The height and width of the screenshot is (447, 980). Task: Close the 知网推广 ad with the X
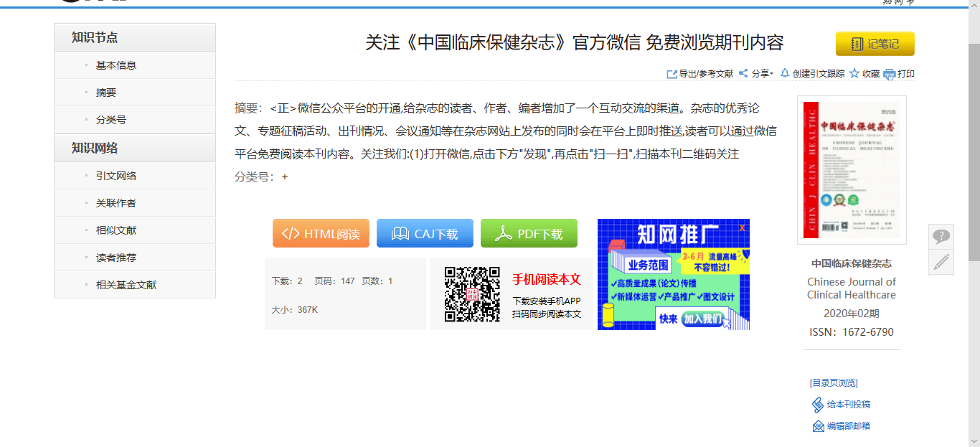pos(742,227)
